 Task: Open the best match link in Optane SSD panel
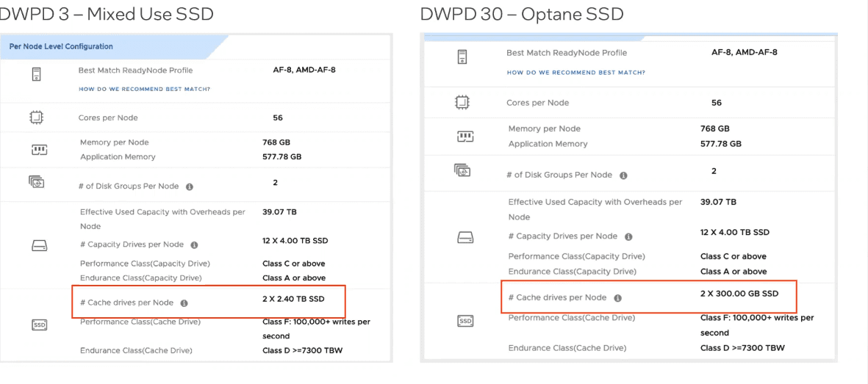tap(575, 73)
